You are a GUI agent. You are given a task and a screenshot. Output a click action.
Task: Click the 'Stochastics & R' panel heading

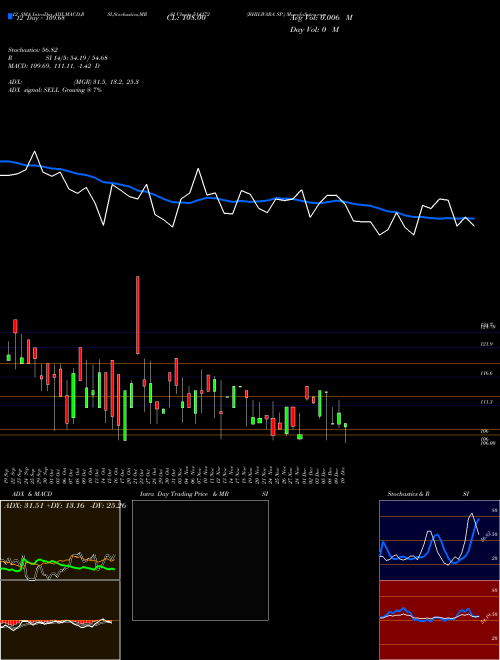pyautogui.click(x=408, y=494)
